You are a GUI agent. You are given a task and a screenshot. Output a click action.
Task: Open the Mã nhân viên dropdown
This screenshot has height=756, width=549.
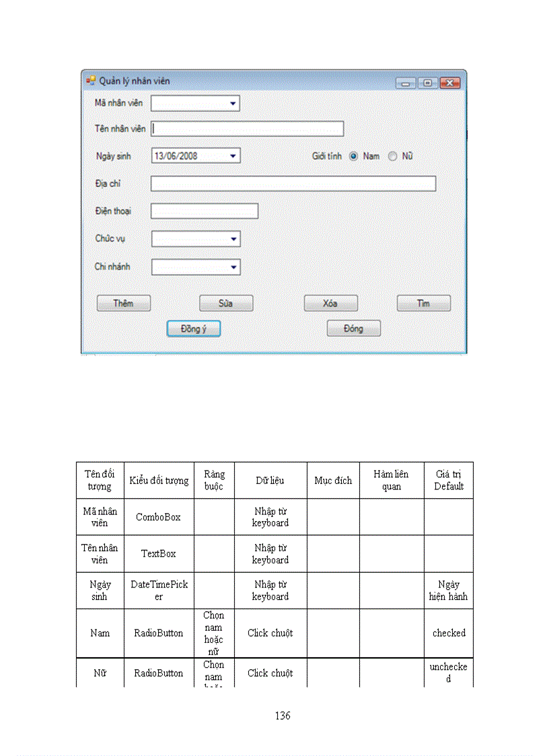tap(233, 104)
